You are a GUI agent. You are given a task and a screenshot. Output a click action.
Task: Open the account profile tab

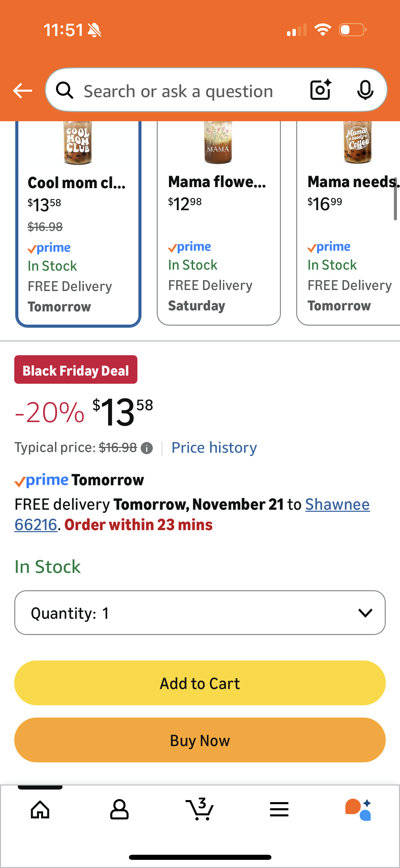[x=119, y=810]
